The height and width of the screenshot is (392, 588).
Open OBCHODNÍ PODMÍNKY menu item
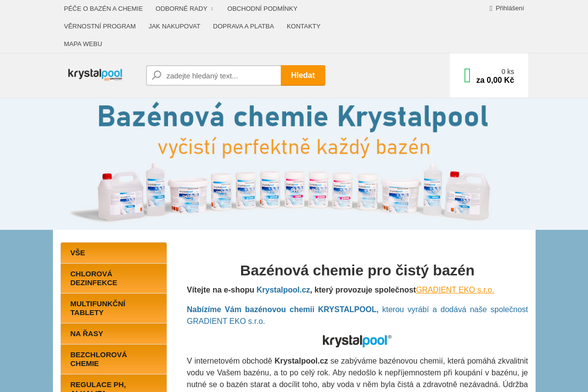[x=263, y=8]
